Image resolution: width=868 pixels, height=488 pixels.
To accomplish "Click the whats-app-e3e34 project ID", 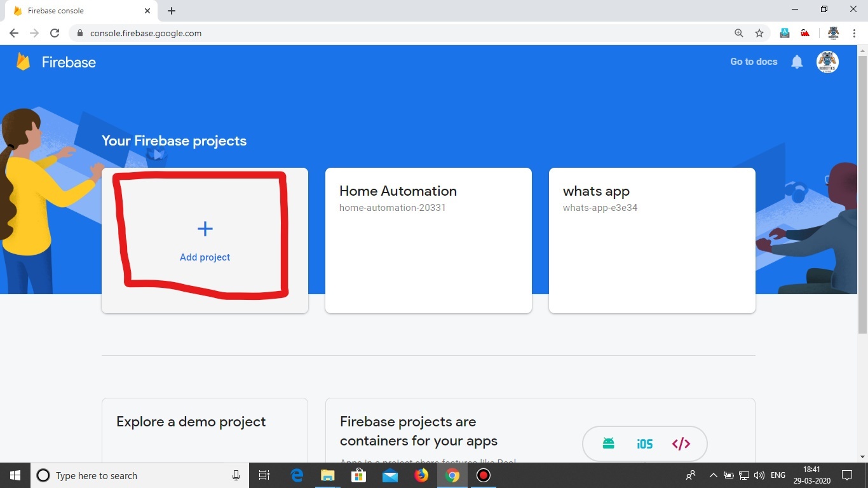I will 600,208.
